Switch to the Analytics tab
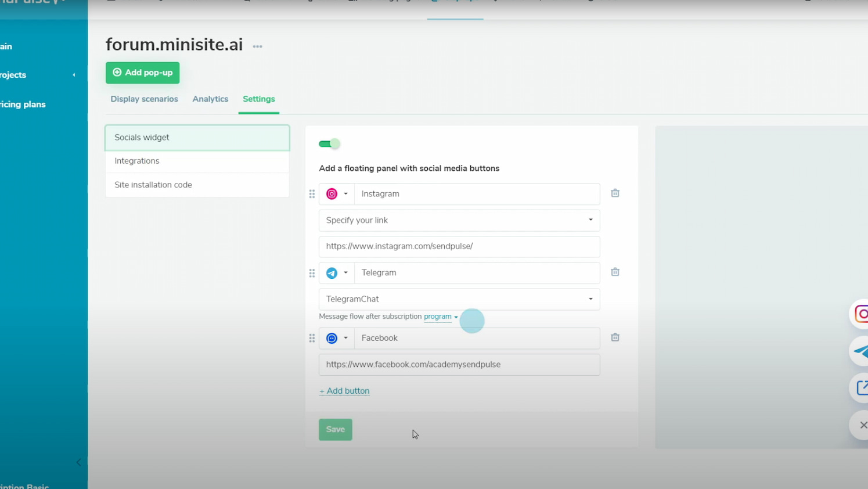This screenshot has width=868, height=489. (210, 99)
